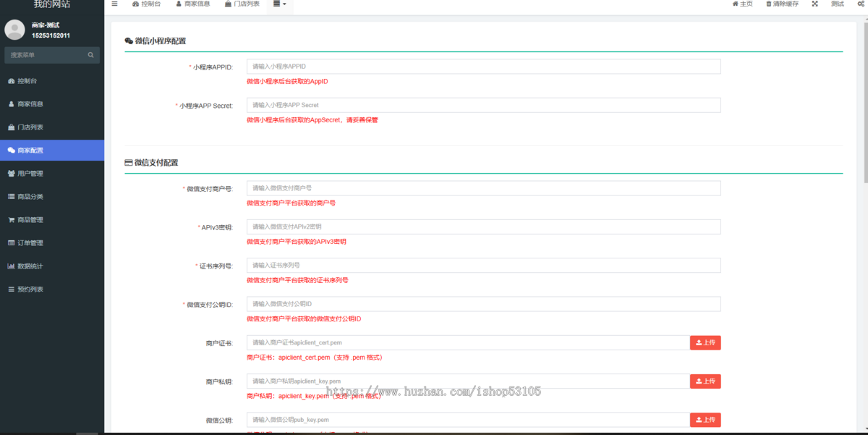Image resolution: width=868 pixels, height=435 pixels.
Task: Click the phone number 15253152011 text
Action: click(x=51, y=35)
